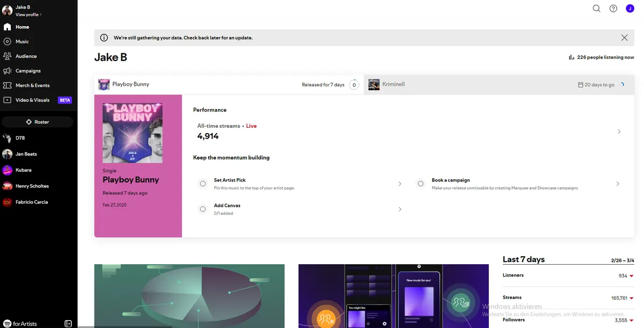Click the Last 7 days heading

click(x=523, y=259)
